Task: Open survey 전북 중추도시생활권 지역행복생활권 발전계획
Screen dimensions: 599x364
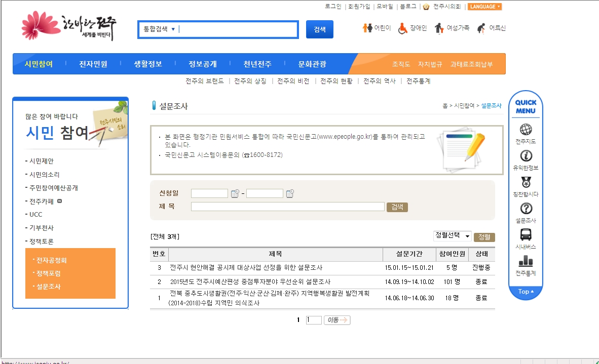Action: coord(269,298)
